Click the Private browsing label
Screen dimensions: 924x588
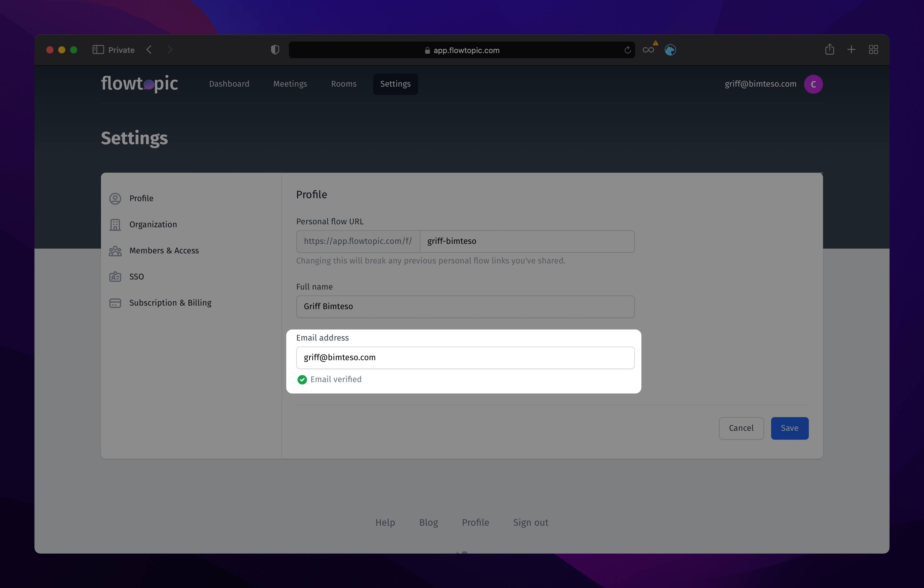click(121, 50)
